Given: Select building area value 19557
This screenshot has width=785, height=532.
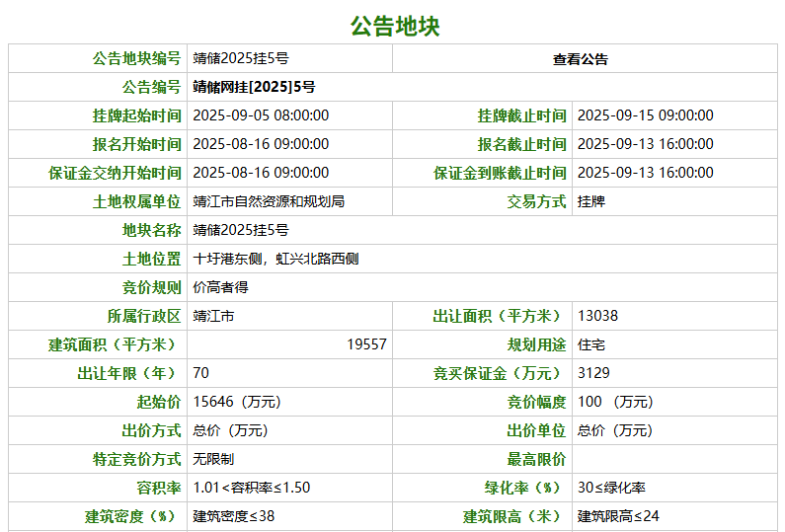Looking at the screenshot, I should click(367, 344).
